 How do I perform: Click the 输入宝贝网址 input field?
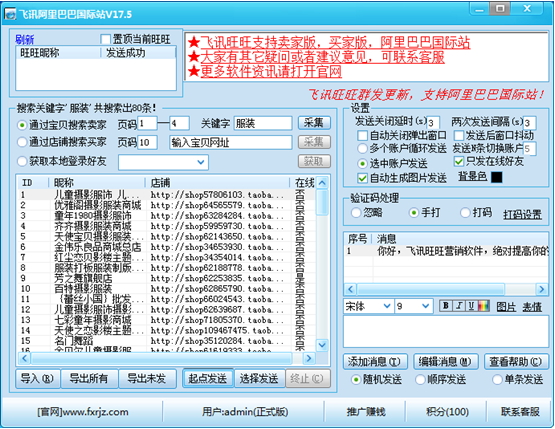[231, 142]
